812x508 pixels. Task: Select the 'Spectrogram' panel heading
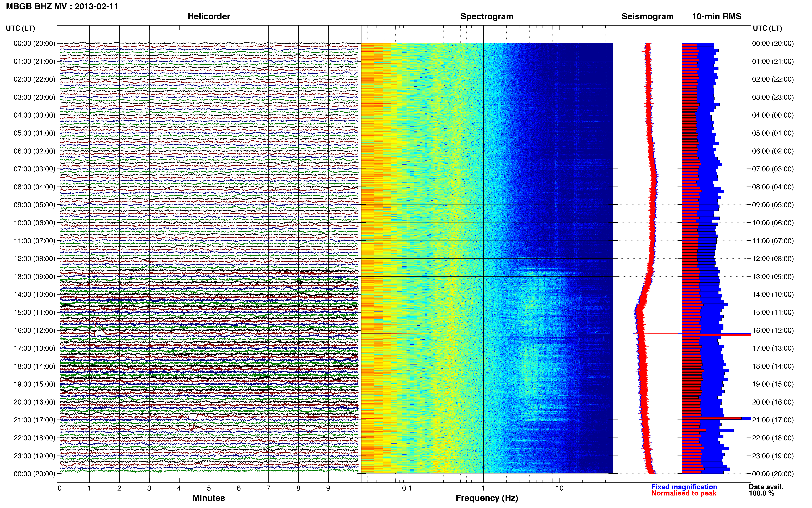(487, 16)
